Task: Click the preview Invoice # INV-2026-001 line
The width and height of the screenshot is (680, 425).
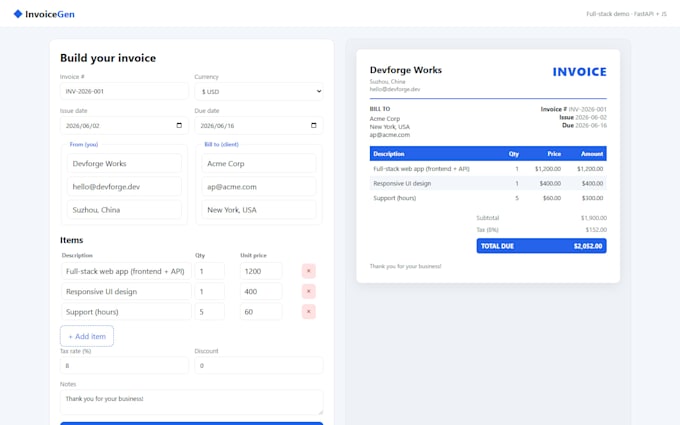Action: click(573, 109)
